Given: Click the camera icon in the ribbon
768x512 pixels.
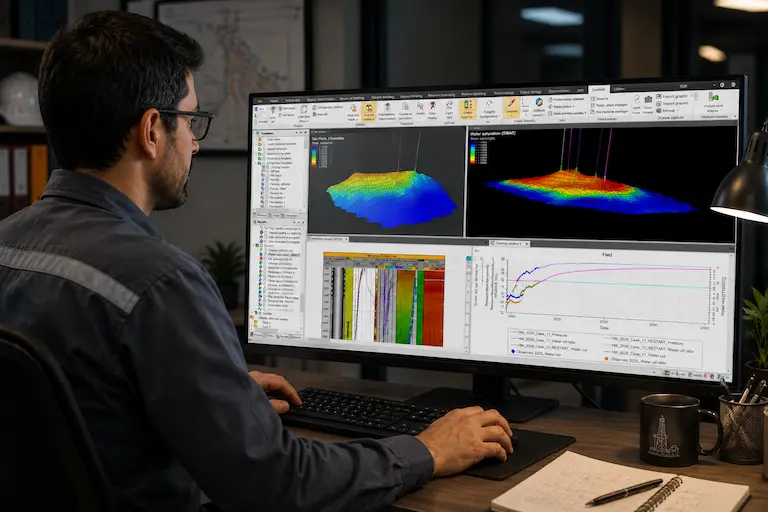Looking at the screenshot, I should click(648, 100).
